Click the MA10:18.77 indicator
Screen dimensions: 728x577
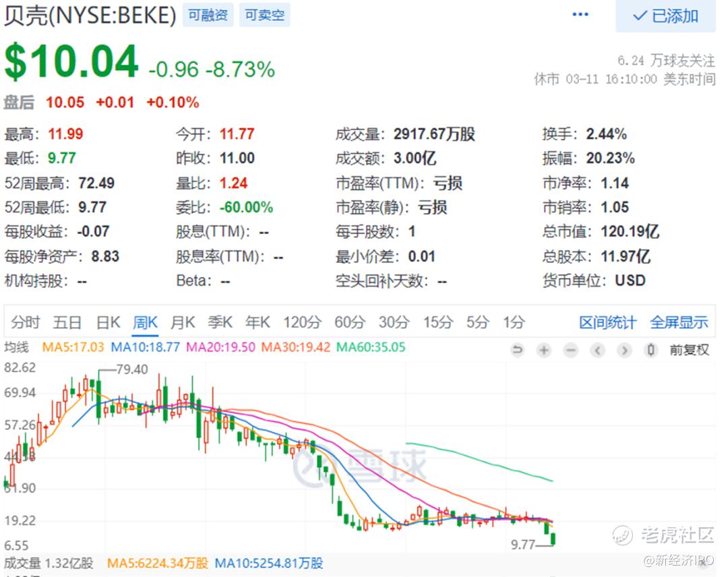click(x=145, y=347)
